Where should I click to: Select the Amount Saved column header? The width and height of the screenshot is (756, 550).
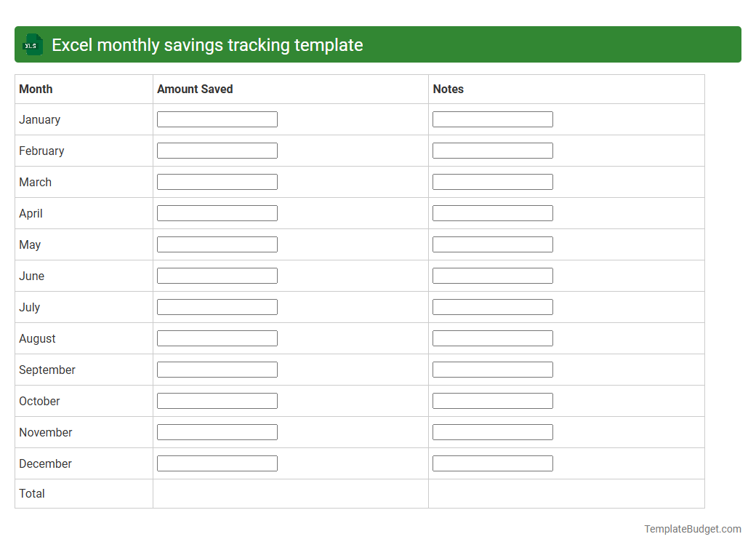coord(195,89)
